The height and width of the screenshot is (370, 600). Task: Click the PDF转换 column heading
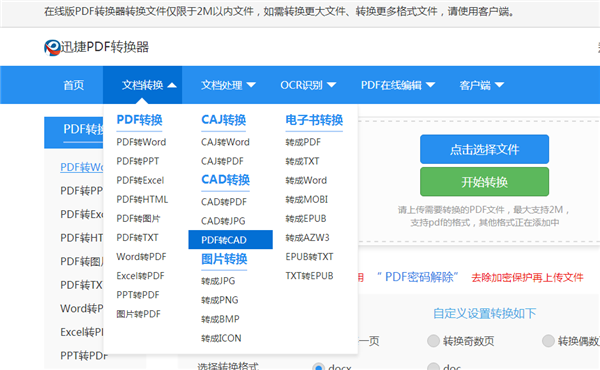tap(139, 120)
